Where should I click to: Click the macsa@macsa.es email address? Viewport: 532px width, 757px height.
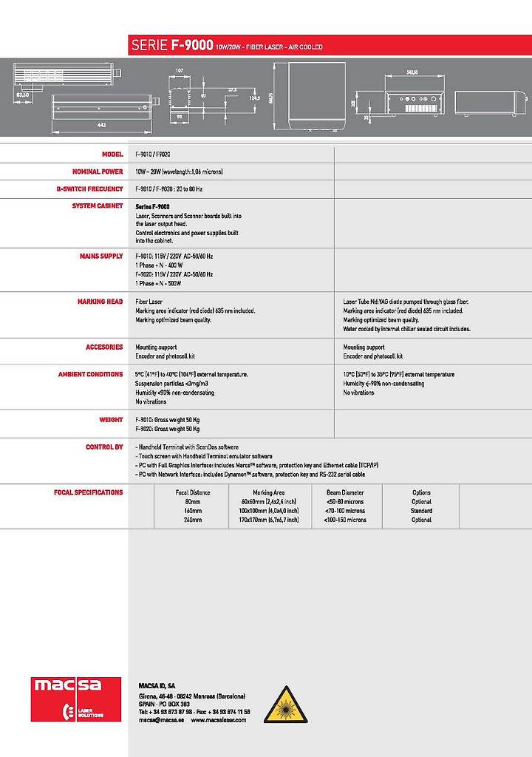(161, 720)
